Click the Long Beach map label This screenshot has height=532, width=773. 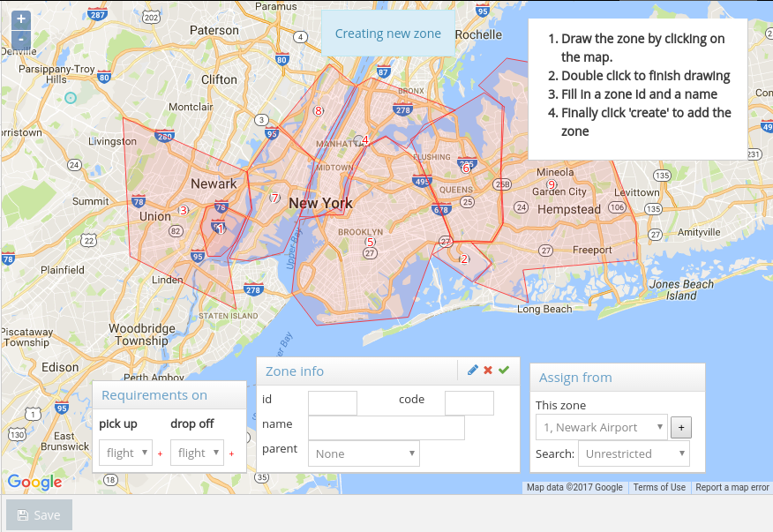click(x=544, y=309)
